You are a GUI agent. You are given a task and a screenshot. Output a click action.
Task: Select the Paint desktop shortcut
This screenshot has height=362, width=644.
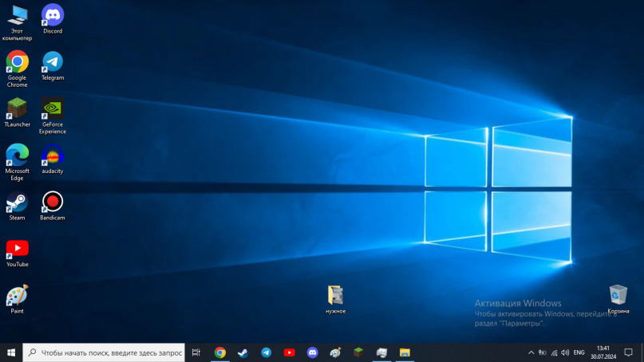(17, 296)
